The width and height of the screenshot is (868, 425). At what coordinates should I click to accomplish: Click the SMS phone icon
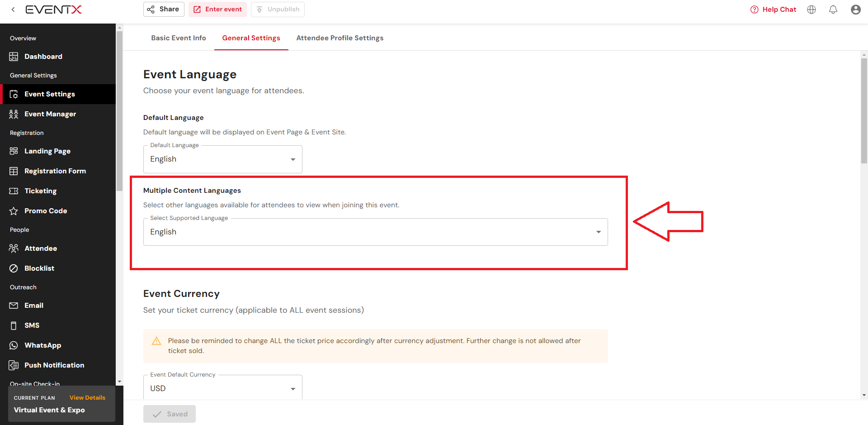(14, 325)
